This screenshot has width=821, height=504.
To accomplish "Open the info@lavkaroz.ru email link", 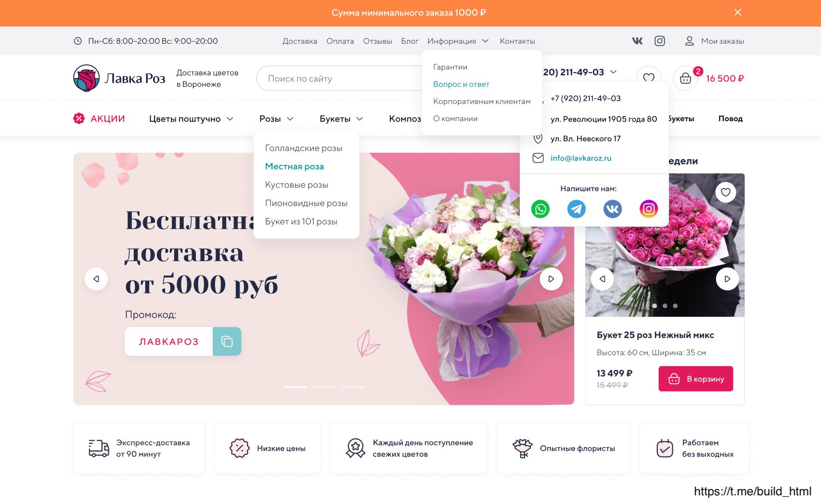I will pyautogui.click(x=581, y=158).
